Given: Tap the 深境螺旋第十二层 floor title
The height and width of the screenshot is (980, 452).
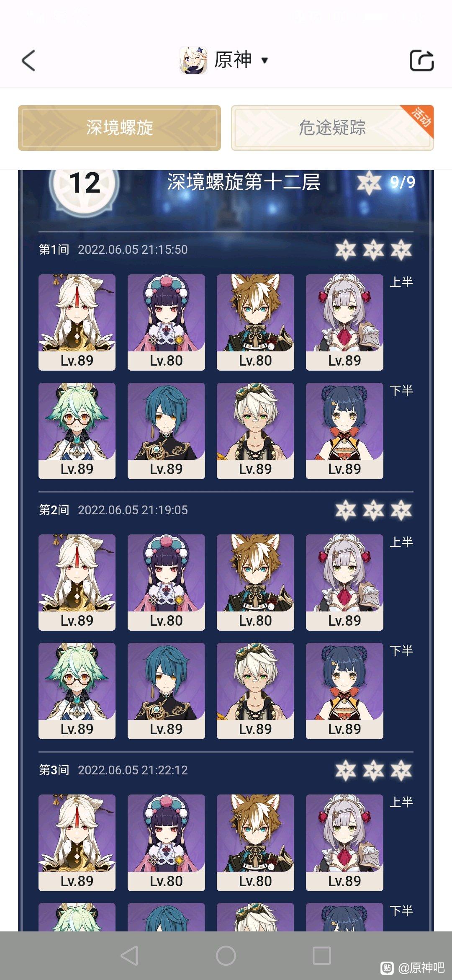Looking at the screenshot, I should [x=244, y=182].
